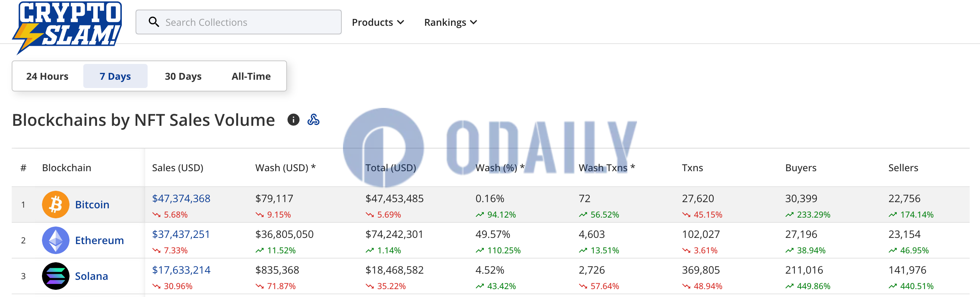Click the webhook icon beside the heading

tap(313, 120)
